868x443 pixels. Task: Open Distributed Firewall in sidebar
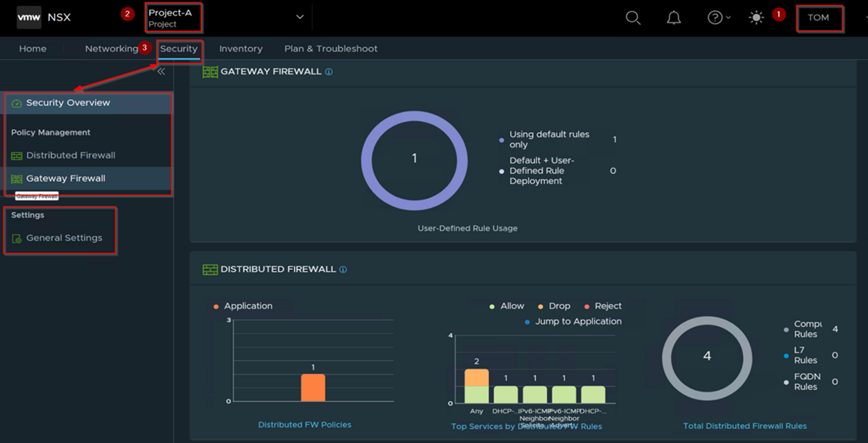[x=71, y=155]
